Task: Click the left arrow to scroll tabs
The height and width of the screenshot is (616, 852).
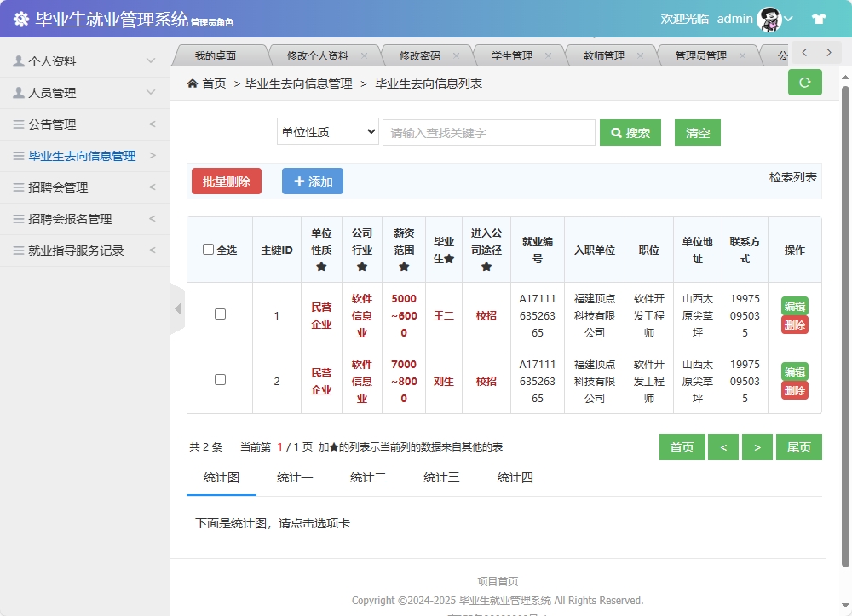Action: [803, 52]
